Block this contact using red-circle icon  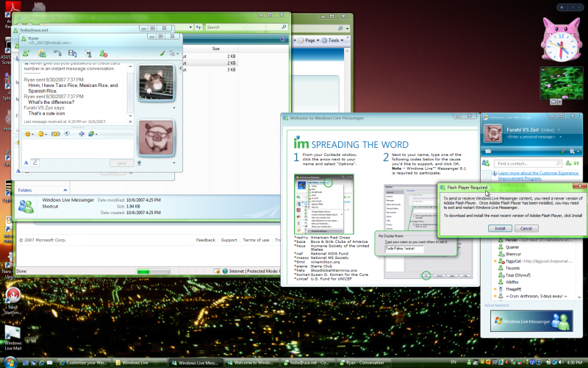coord(104,53)
